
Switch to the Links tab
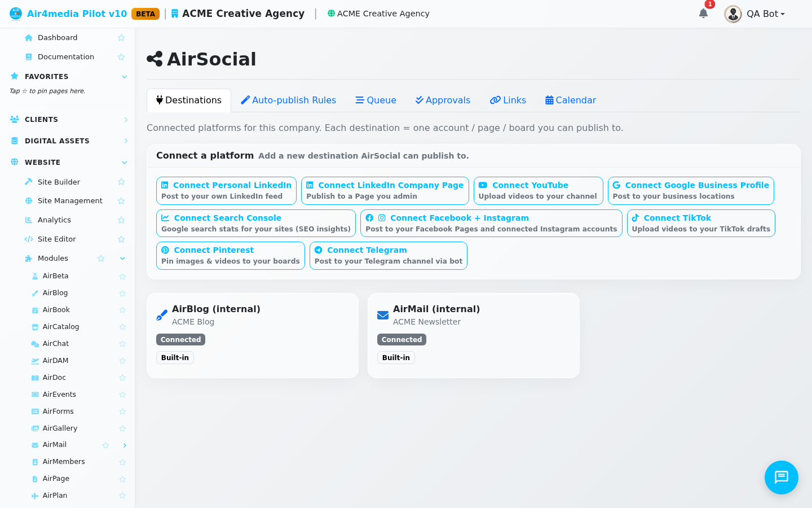(508, 100)
